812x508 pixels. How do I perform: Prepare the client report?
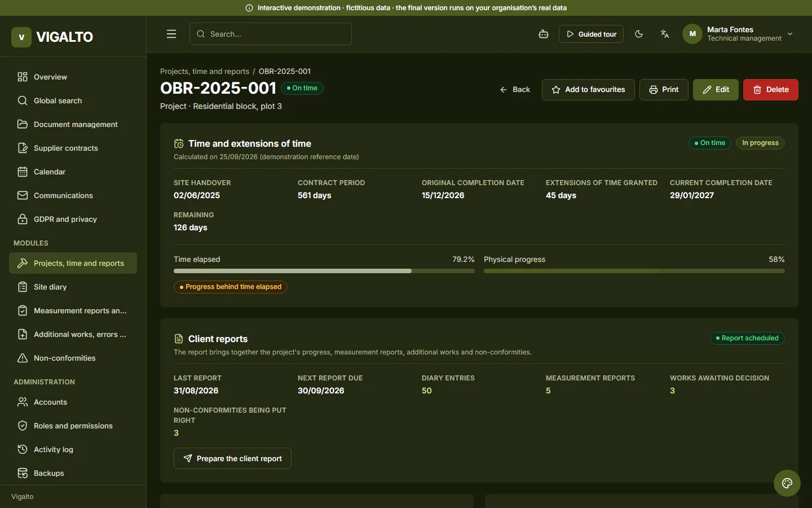point(232,458)
